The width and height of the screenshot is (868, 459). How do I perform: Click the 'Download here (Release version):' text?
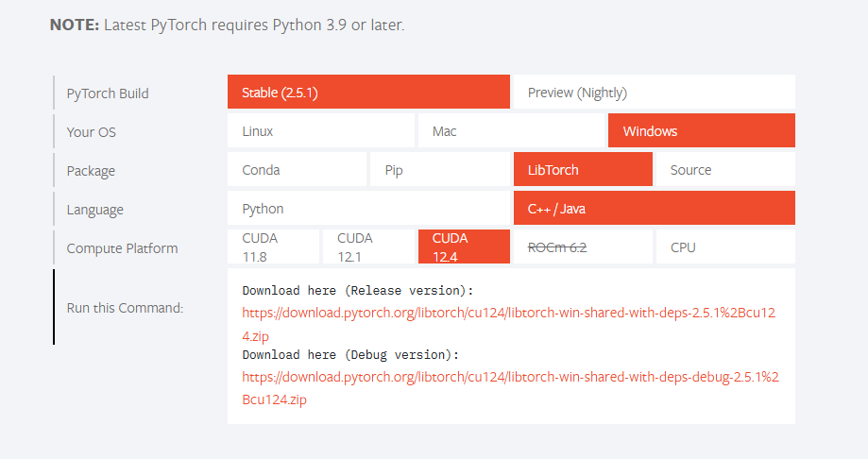click(x=358, y=291)
